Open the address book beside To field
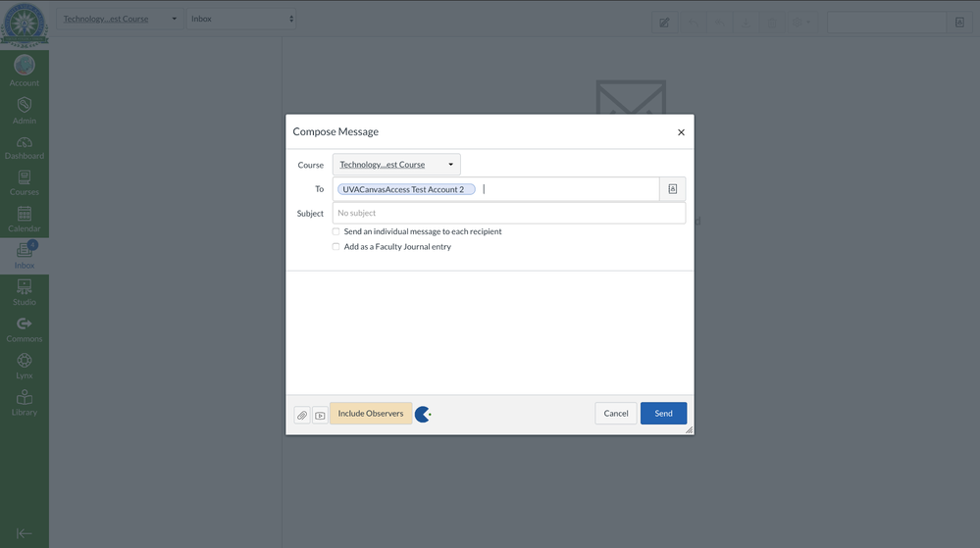 point(672,189)
